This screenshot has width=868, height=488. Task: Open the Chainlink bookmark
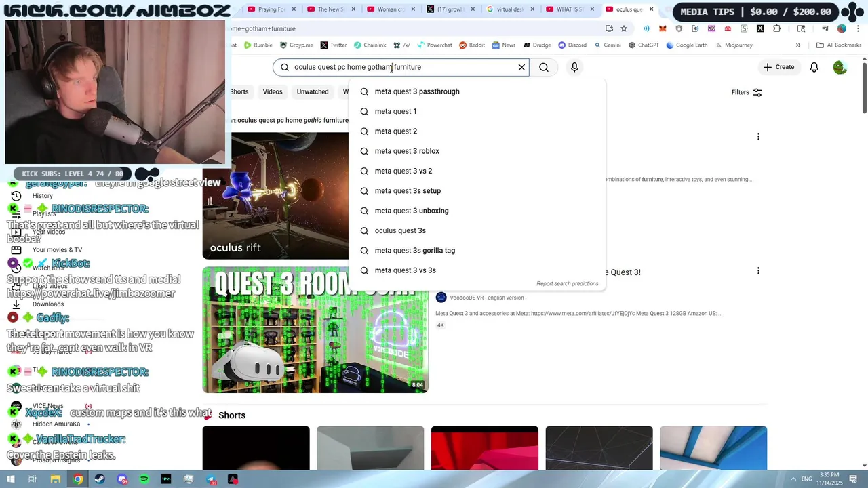(370, 45)
